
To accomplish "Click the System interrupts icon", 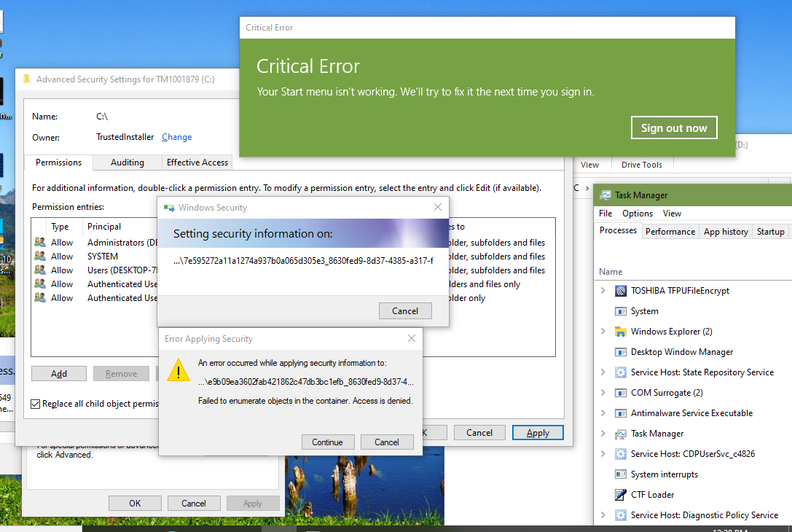I will tap(620, 474).
